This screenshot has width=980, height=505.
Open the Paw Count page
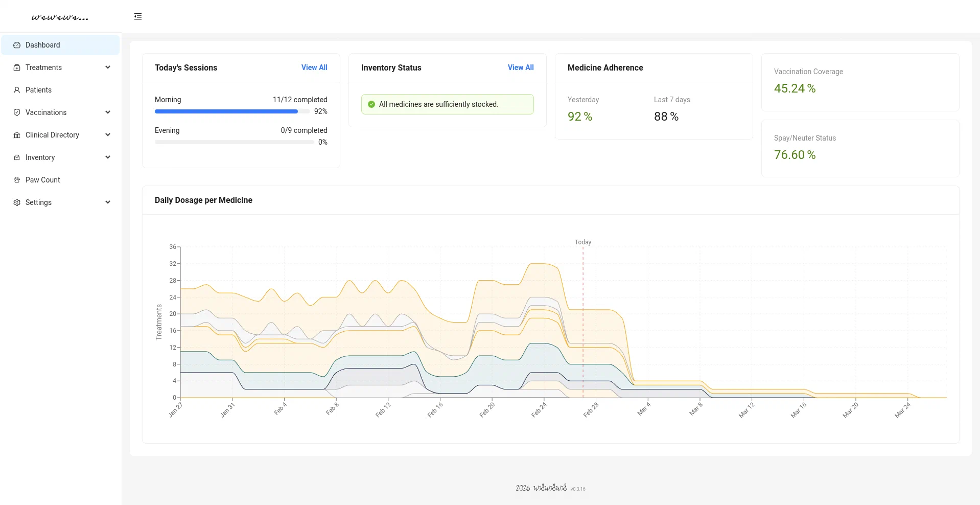pos(43,180)
